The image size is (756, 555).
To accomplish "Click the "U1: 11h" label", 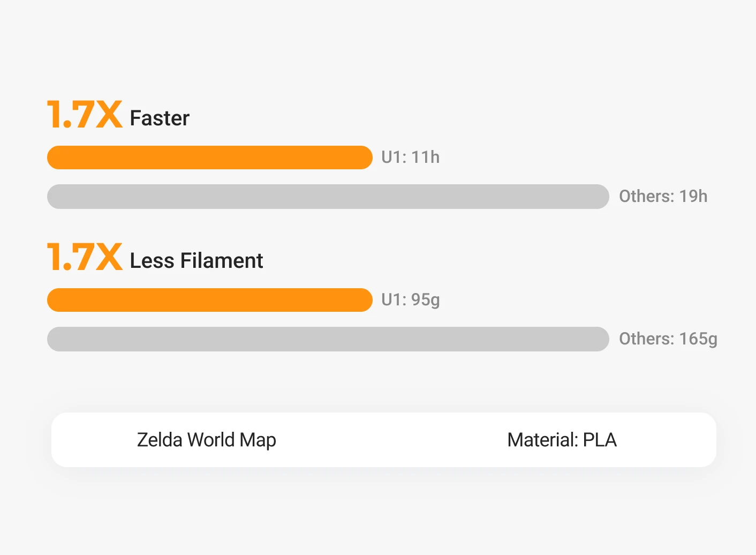I will tap(410, 157).
